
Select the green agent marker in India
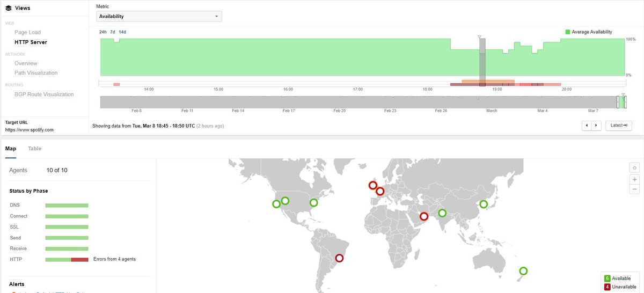click(x=442, y=213)
